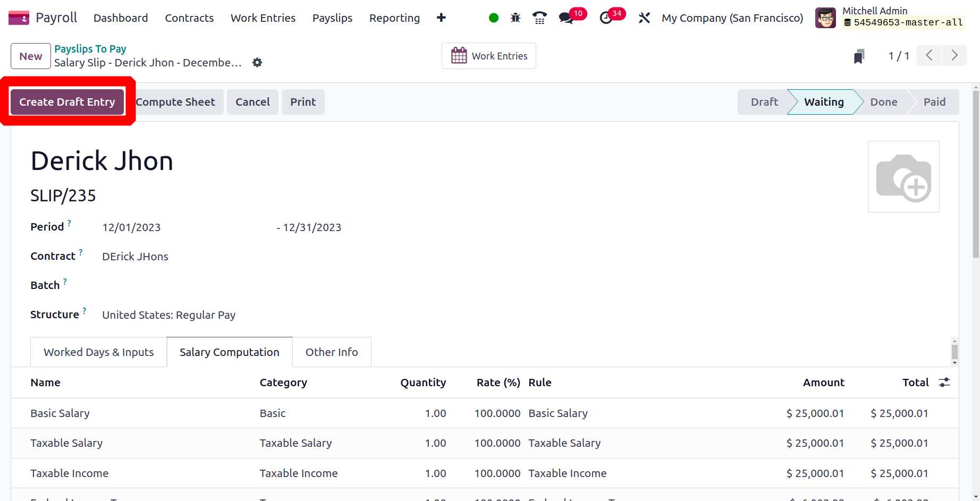Upload employee photo placeholder image

(x=903, y=177)
